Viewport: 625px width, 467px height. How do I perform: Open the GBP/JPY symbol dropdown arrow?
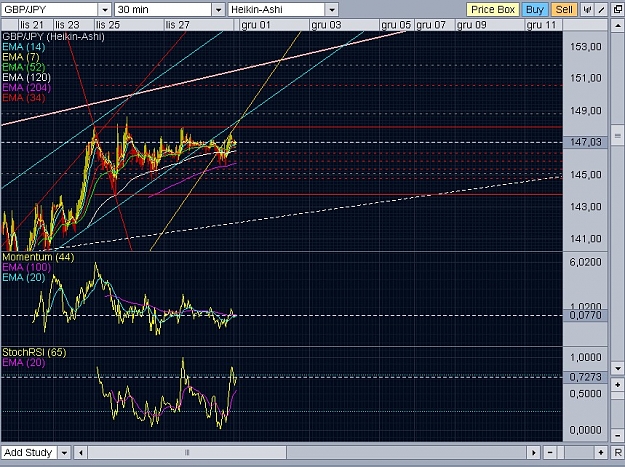click(x=105, y=10)
